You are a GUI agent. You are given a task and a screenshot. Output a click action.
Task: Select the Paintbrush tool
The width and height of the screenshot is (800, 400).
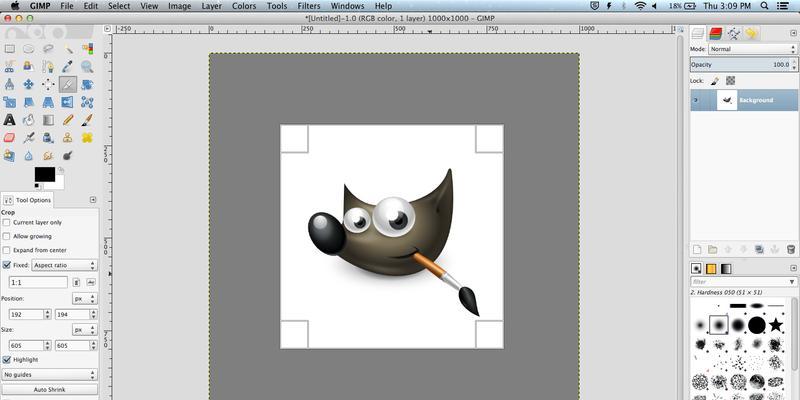[x=87, y=120]
